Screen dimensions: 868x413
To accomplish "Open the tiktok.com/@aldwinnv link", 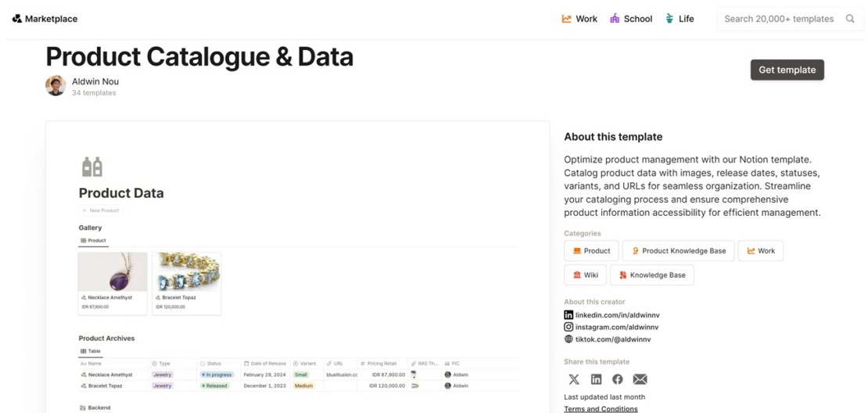I will click(x=612, y=339).
